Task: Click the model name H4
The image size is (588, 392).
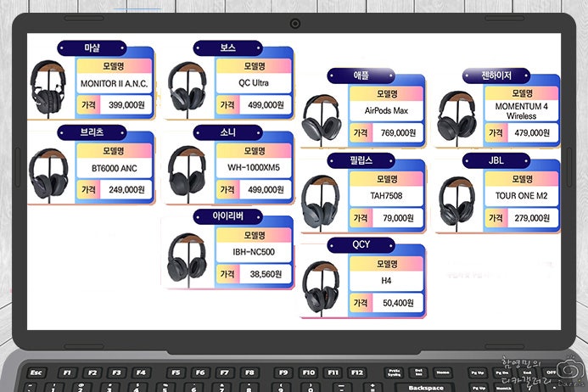Action: [386, 281]
